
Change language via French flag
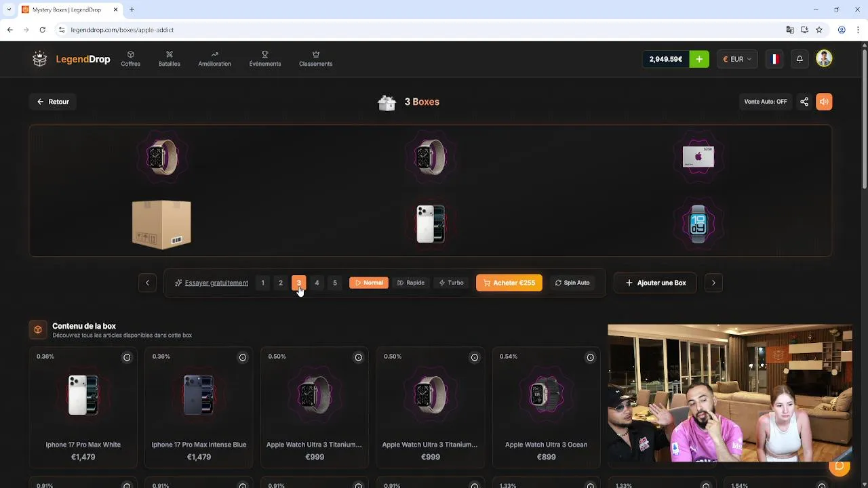point(774,59)
